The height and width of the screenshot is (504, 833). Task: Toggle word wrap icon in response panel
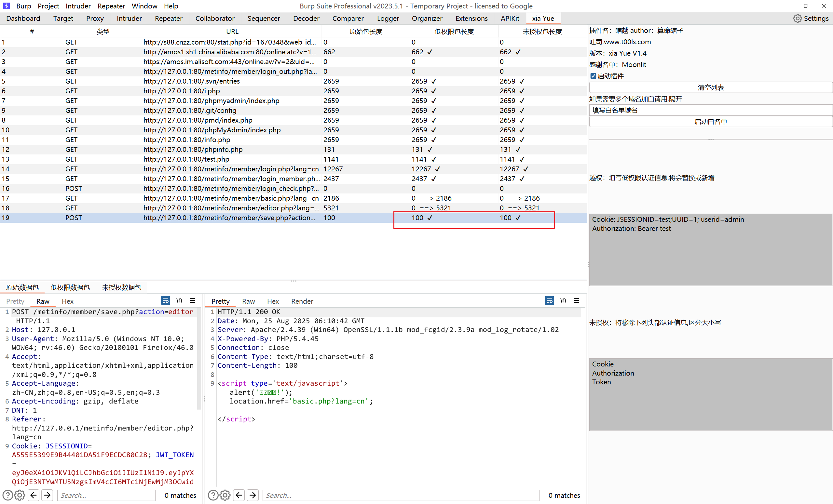[549, 300]
